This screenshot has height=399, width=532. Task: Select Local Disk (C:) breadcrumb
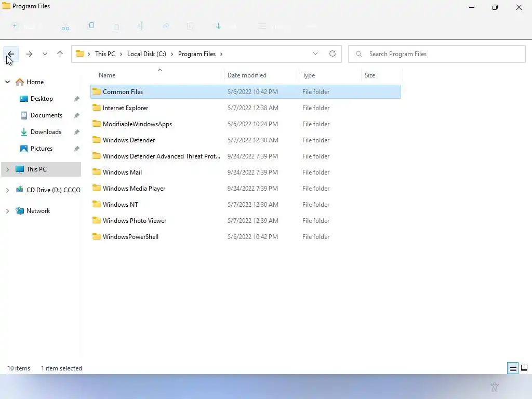point(147,54)
